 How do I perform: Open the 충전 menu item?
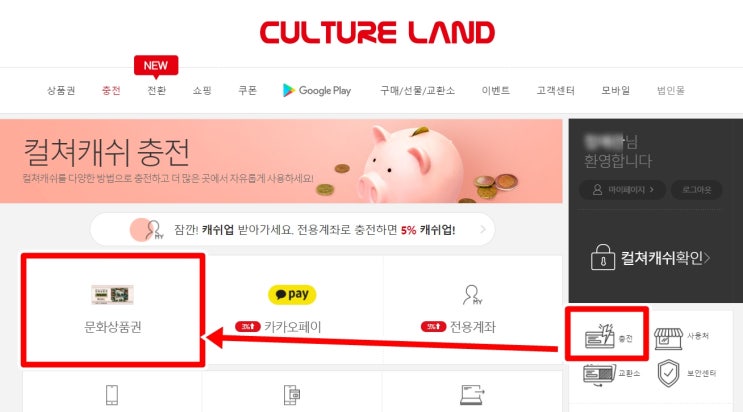pyautogui.click(x=111, y=90)
